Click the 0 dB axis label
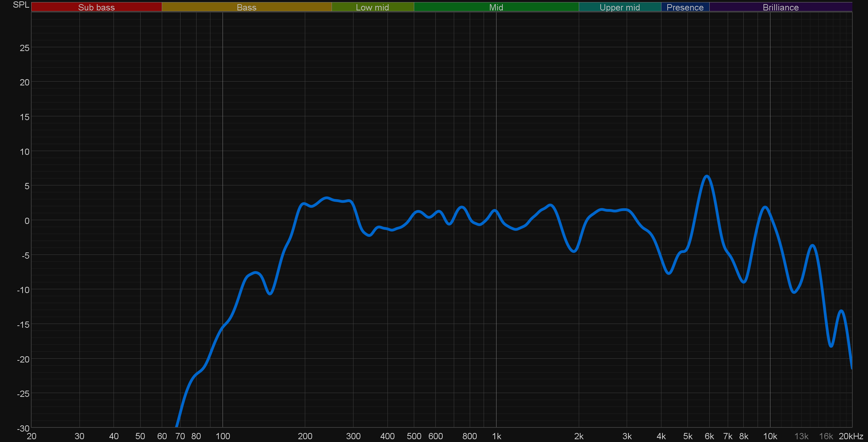The width and height of the screenshot is (868, 442). click(x=27, y=221)
